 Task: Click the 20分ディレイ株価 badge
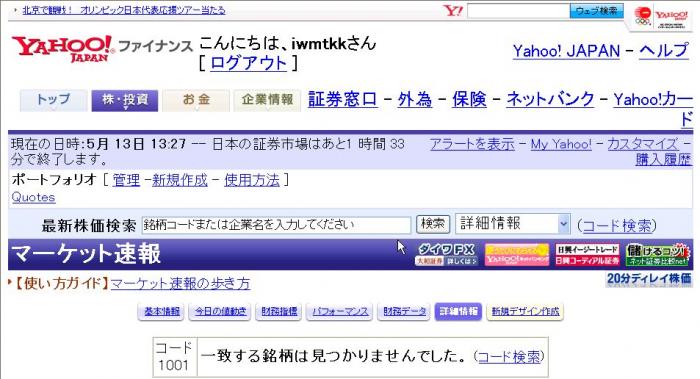click(649, 279)
